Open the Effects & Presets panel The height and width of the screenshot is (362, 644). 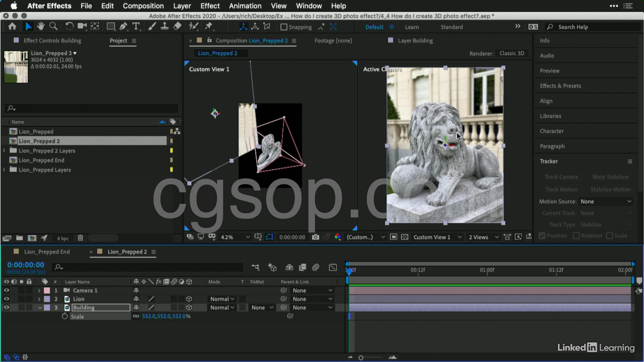tap(560, 86)
